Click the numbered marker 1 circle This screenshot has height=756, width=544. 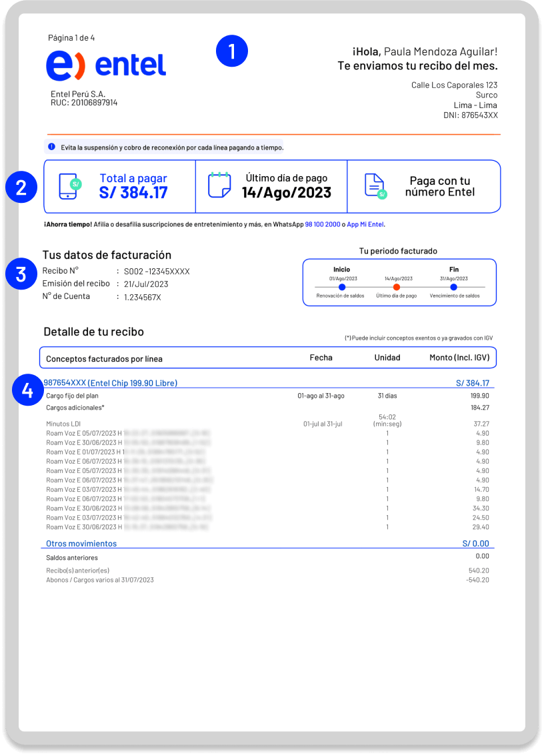click(x=231, y=52)
